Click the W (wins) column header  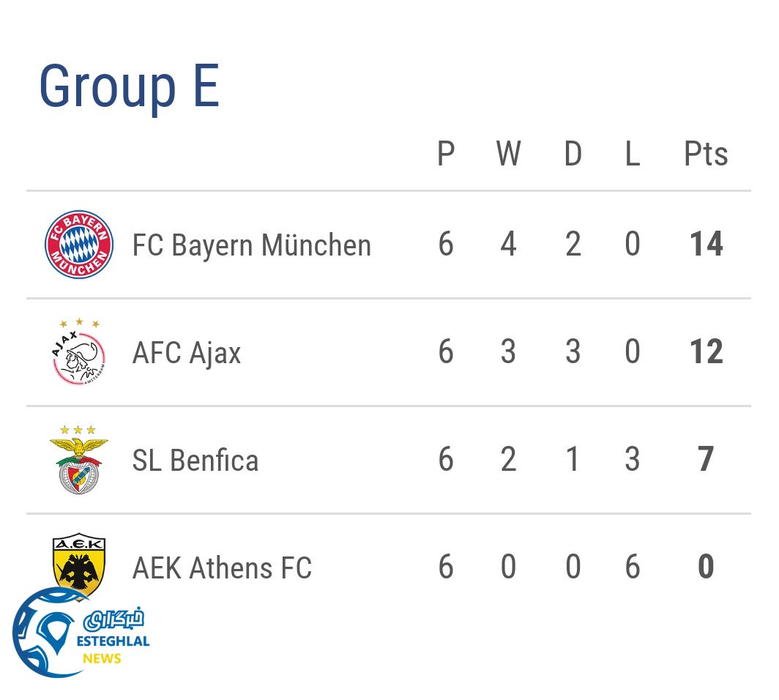(508, 154)
